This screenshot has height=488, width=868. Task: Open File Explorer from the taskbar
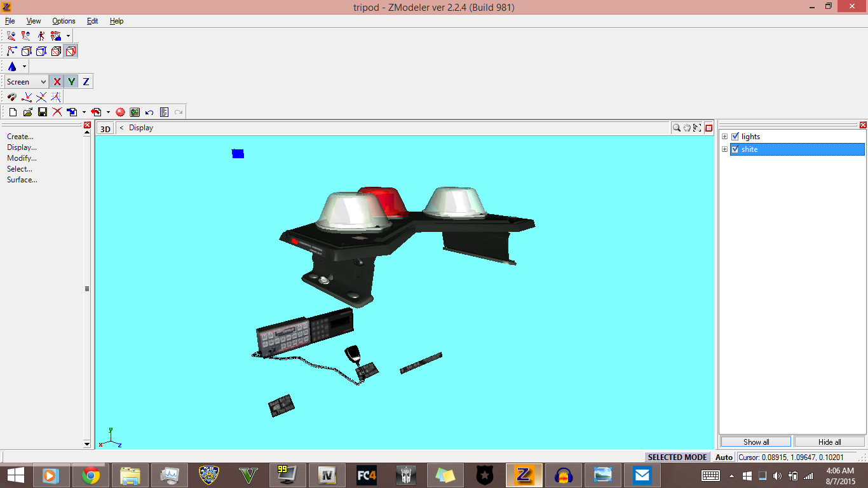130,475
